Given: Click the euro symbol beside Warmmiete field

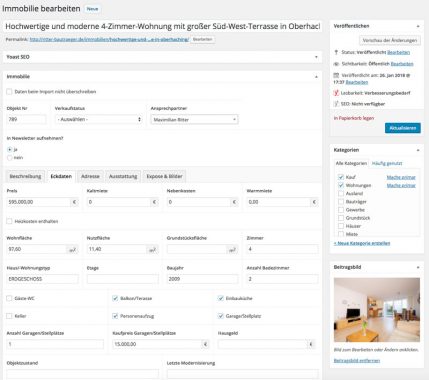Looking at the screenshot, I should [314, 202].
